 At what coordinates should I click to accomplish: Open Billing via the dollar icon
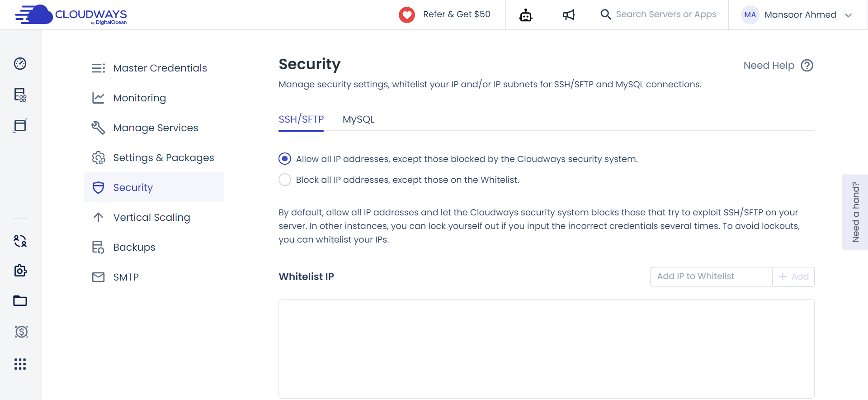20,332
